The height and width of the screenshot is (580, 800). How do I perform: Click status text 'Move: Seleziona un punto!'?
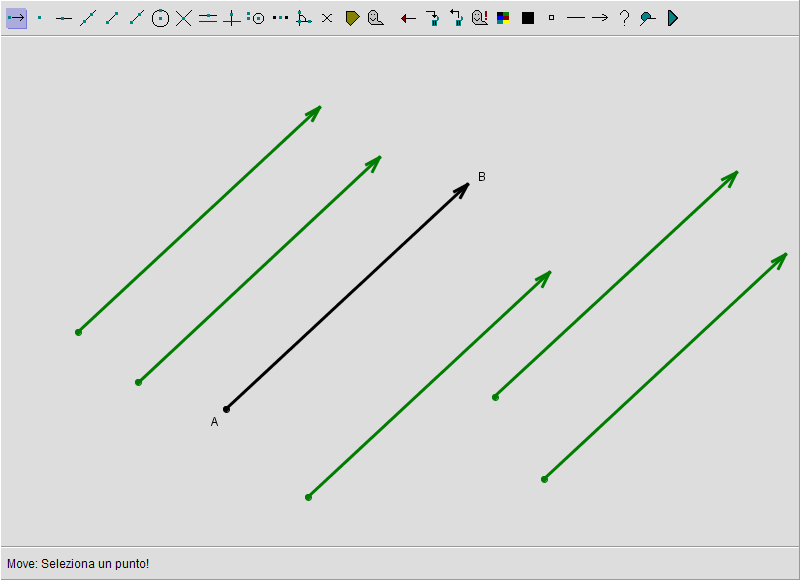pos(78,564)
